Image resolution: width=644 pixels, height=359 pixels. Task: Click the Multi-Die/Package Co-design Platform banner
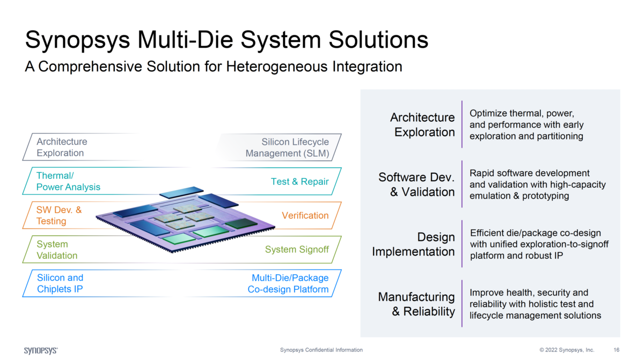click(290, 283)
